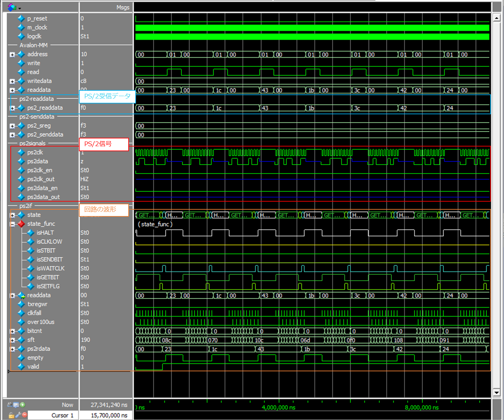This screenshot has width=504, height=420.
Task: Click the red Remove cursor icon
Action: [x=24, y=415]
